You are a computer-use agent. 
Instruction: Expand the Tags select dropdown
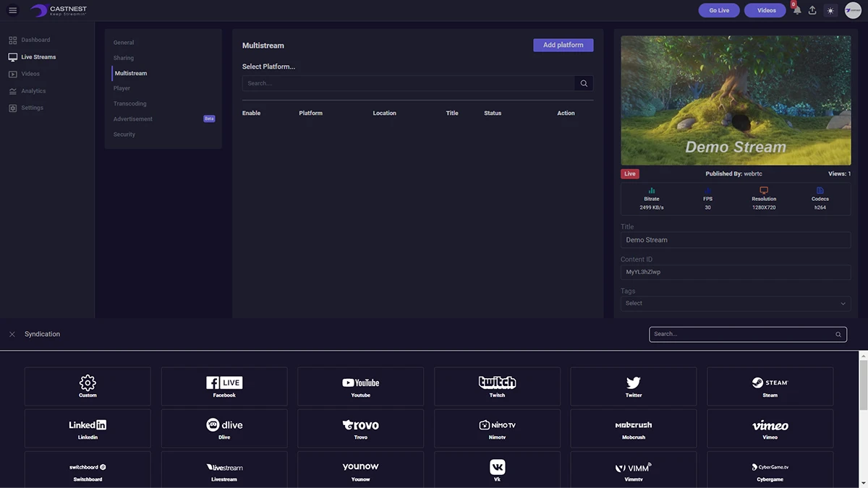coord(736,304)
